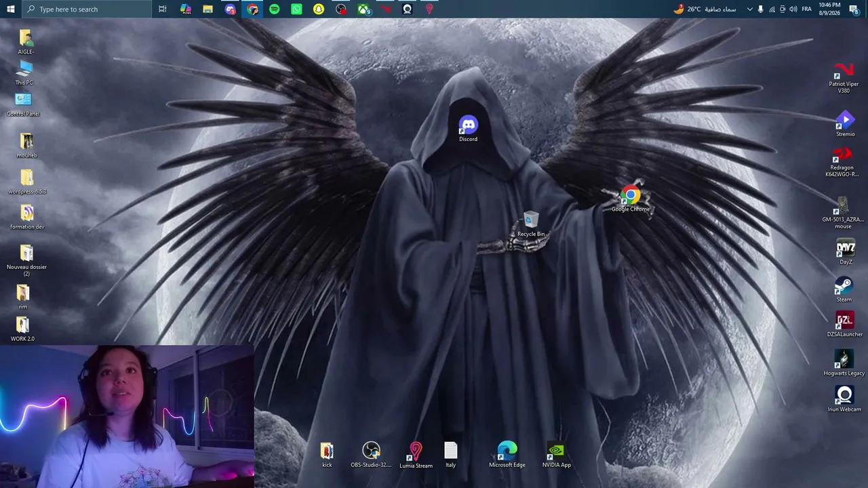Image resolution: width=868 pixels, height=488 pixels.
Task: Select the Patriot Viper V380 shortcut
Action: coord(844,77)
